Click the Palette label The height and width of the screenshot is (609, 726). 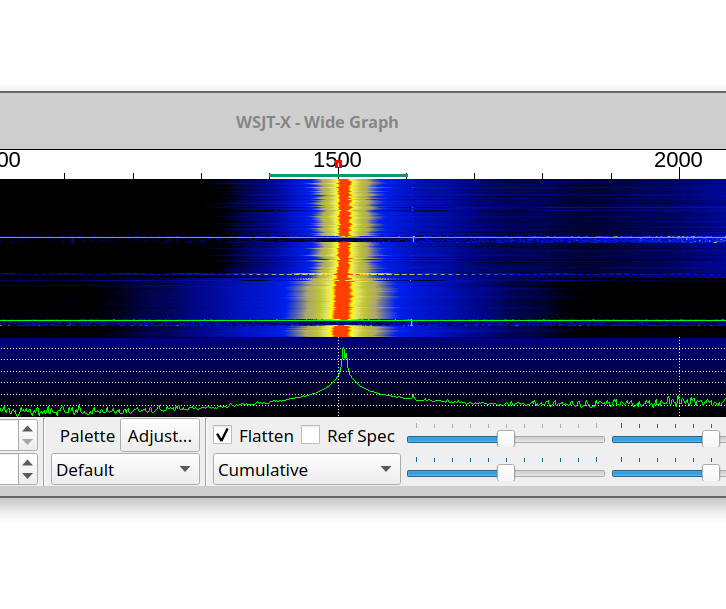[88, 436]
